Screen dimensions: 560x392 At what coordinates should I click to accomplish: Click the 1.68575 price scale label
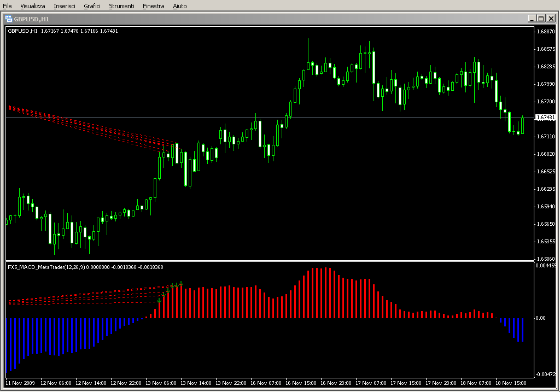[546, 49]
